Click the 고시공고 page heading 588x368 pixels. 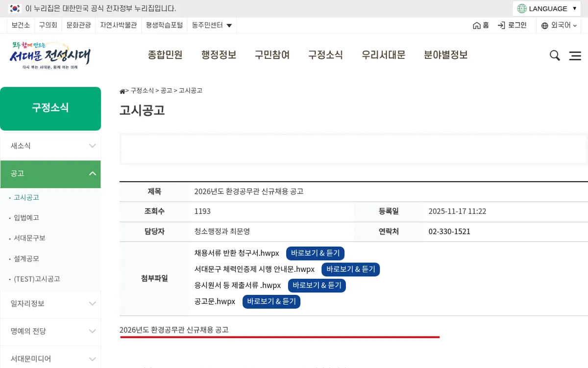point(142,110)
